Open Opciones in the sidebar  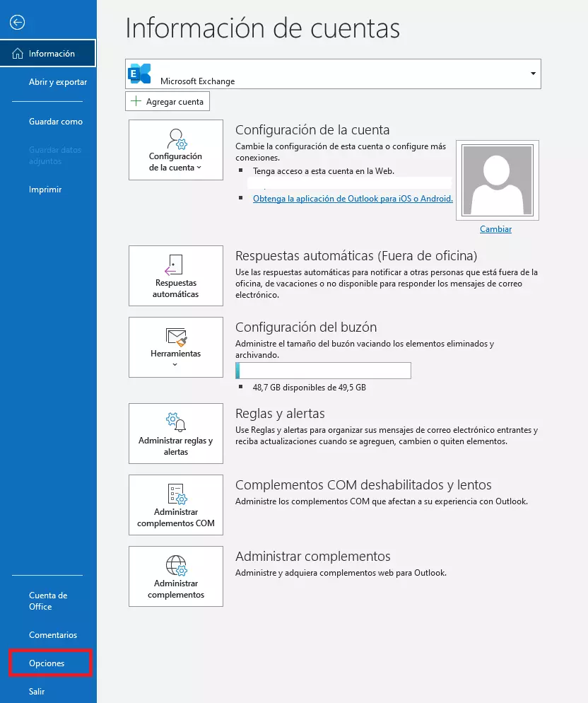click(47, 663)
